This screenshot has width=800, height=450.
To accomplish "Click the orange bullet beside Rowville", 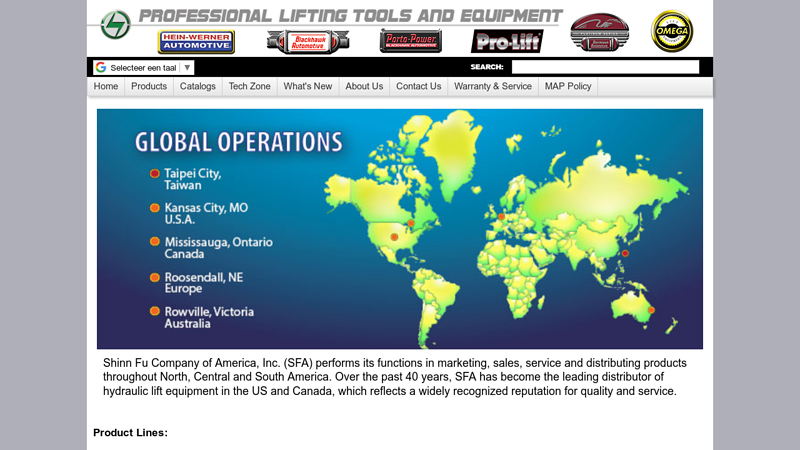I will [155, 311].
